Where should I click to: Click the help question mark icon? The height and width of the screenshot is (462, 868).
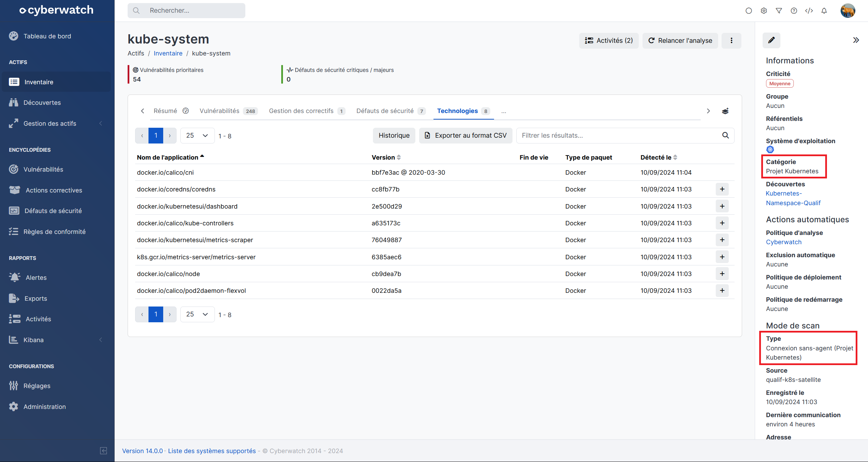pos(794,11)
